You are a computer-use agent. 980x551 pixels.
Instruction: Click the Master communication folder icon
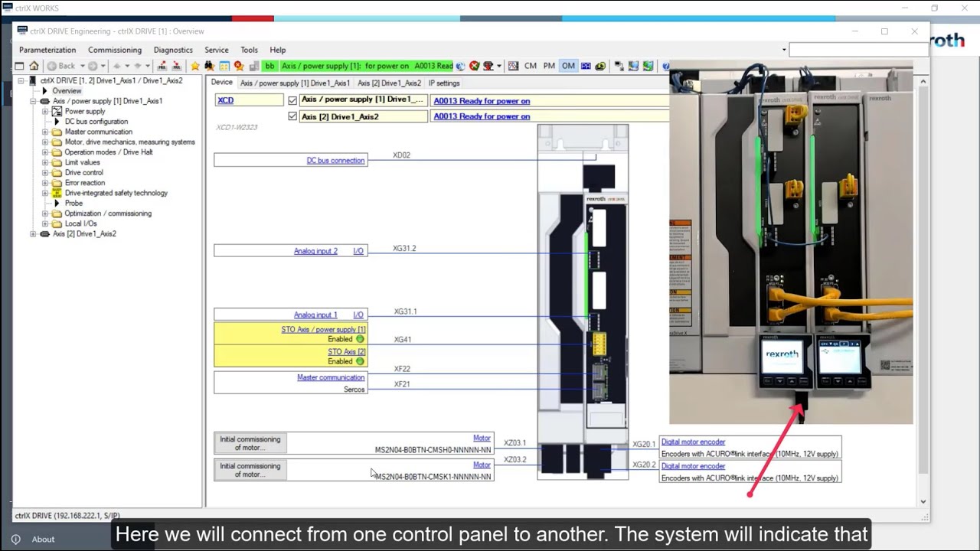(x=57, y=132)
